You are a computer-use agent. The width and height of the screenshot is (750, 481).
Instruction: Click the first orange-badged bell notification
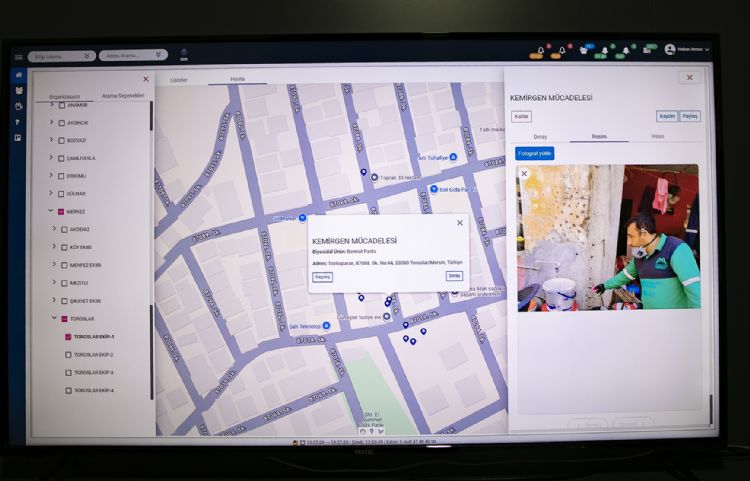click(541, 50)
